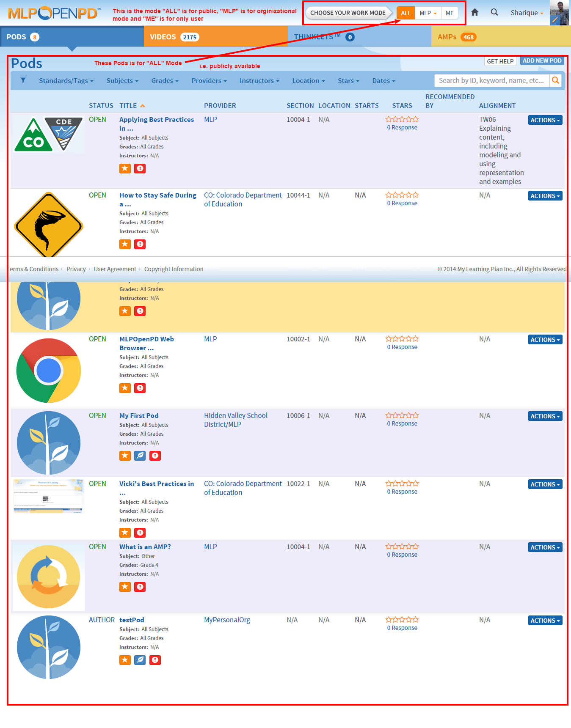Switch to the PODS tab

coord(72,37)
